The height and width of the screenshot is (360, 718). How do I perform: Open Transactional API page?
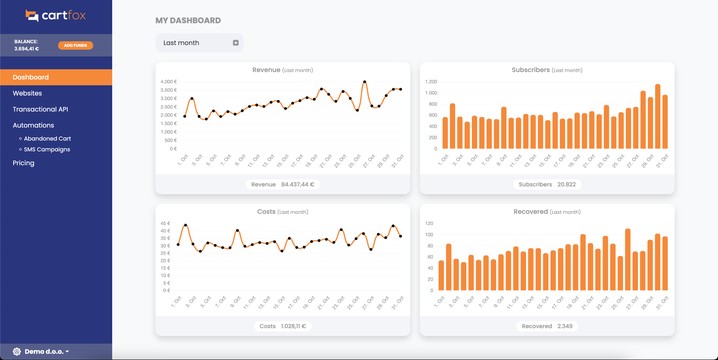[x=40, y=109]
